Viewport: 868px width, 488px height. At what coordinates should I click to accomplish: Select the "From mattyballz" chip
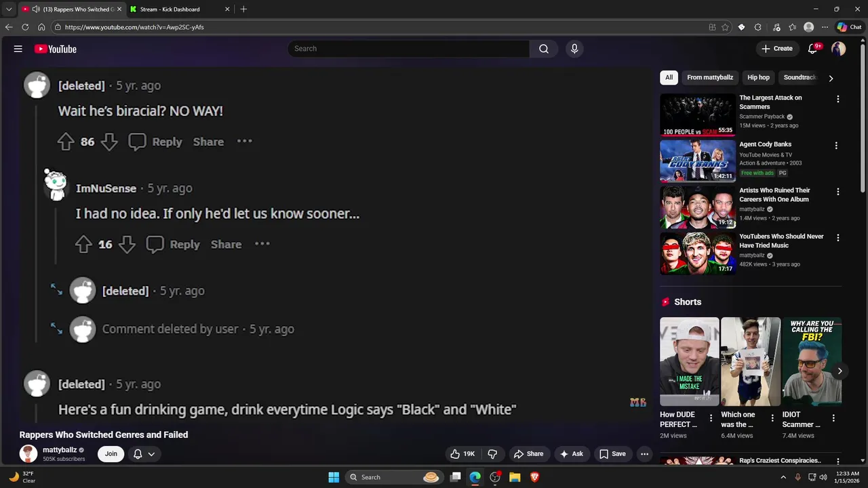tap(710, 77)
